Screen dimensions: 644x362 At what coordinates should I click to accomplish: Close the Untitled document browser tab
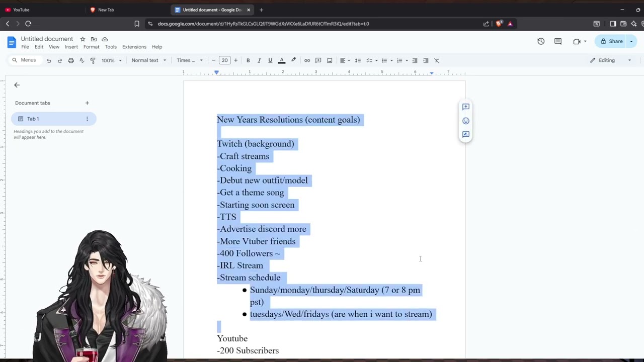[249, 10]
